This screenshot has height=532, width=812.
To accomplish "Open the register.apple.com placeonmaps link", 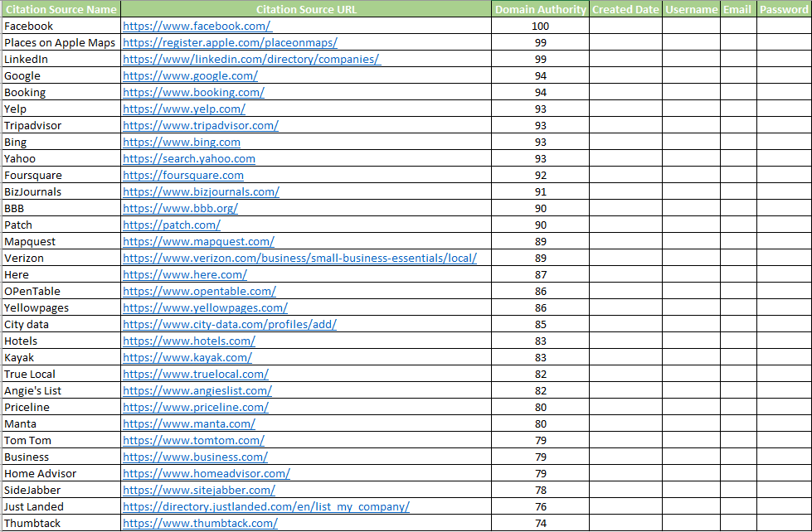I will point(230,42).
